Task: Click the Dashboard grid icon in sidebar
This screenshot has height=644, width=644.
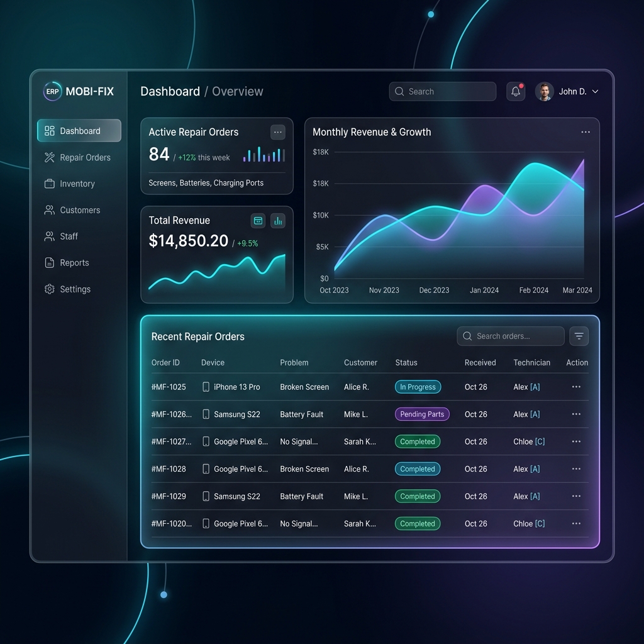Action: (x=50, y=131)
